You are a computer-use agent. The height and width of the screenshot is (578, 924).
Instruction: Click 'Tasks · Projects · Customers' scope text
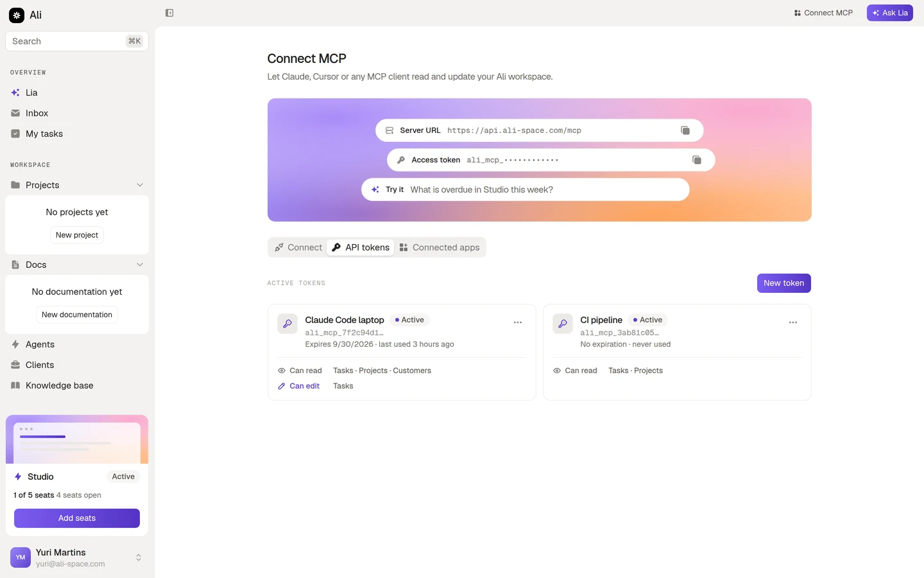click(x=382, y=371)
